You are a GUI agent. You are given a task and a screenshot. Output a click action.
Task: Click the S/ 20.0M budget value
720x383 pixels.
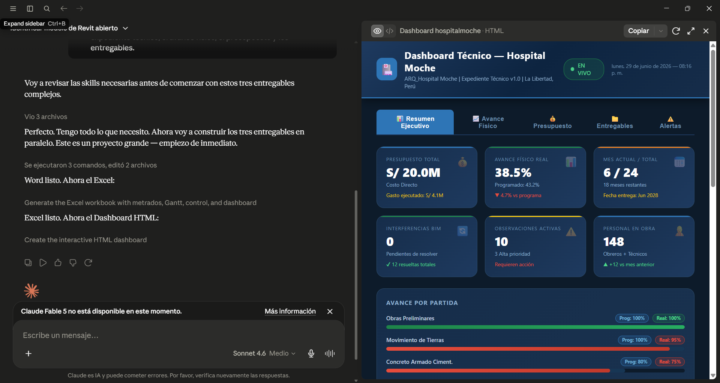coord(413,173)
